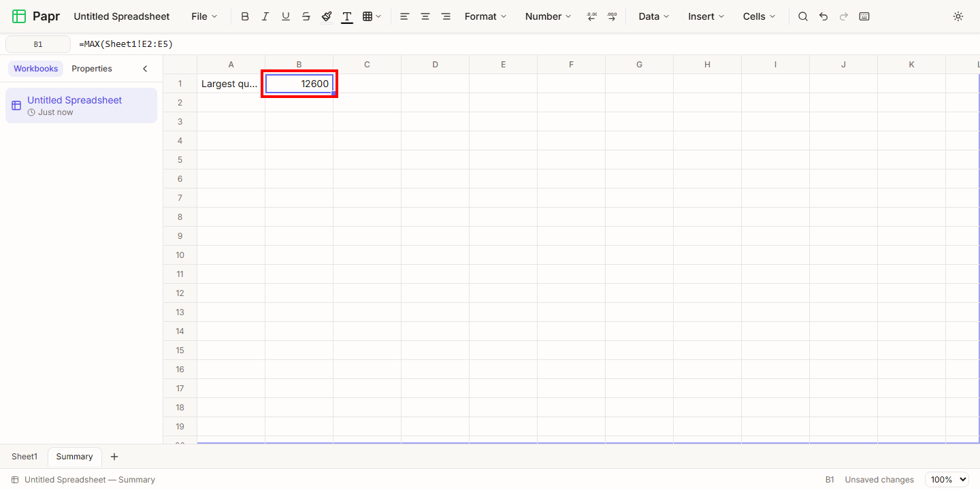Click the Unsaved changes status
The image size is (980, 490).
click(879, 480)
